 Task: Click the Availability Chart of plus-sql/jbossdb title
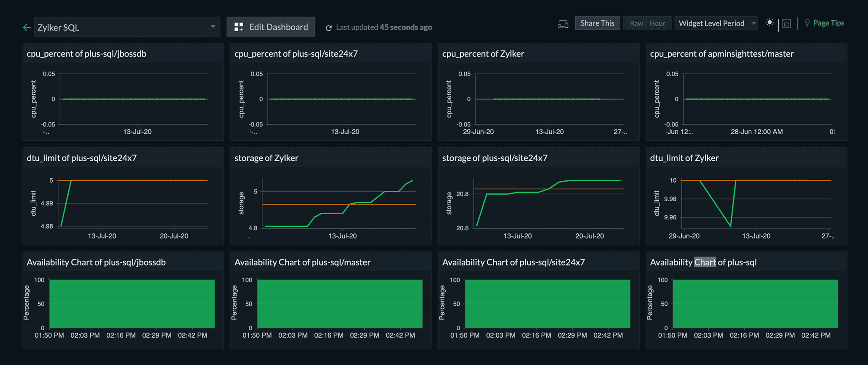pos(96,262)
